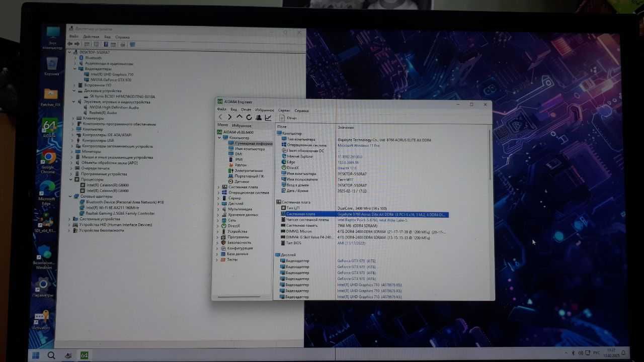Select IPMI item in AIDA64 tree
The width and height of the screenshot is (644, 362).
[x=236, y=159]
